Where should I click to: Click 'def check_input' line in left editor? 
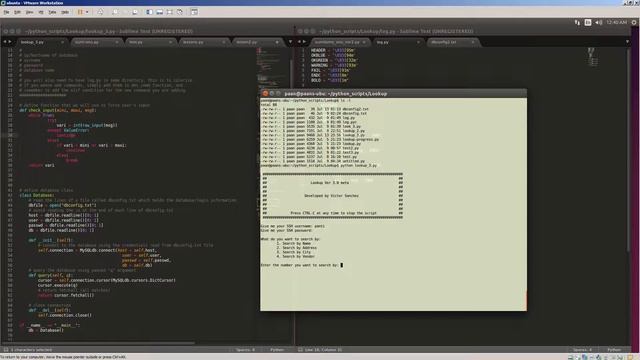tap(58, 110)
